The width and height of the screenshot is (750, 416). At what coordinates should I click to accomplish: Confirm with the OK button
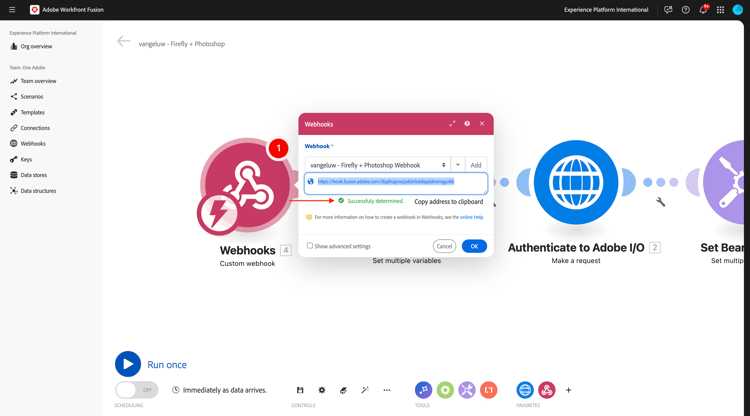(474, 246)
